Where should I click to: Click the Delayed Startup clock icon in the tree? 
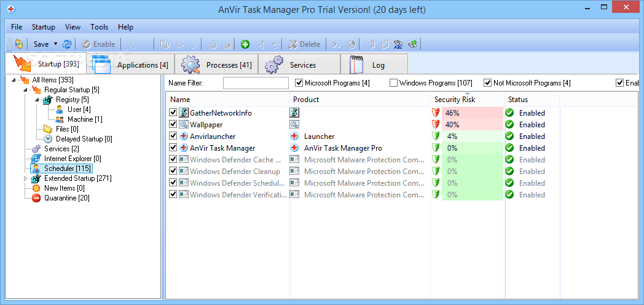pyautogui.click(x=48, y=138)
